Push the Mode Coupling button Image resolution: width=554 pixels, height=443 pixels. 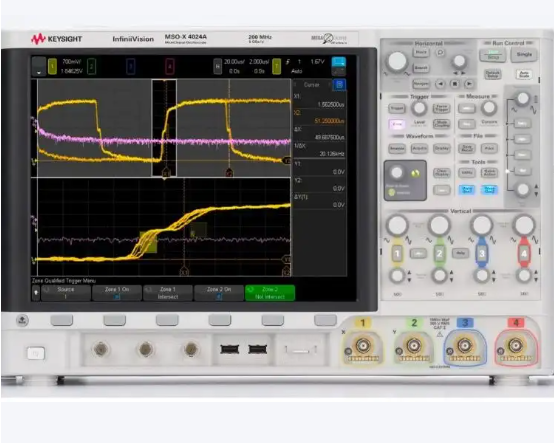click(x=441, y=124)
